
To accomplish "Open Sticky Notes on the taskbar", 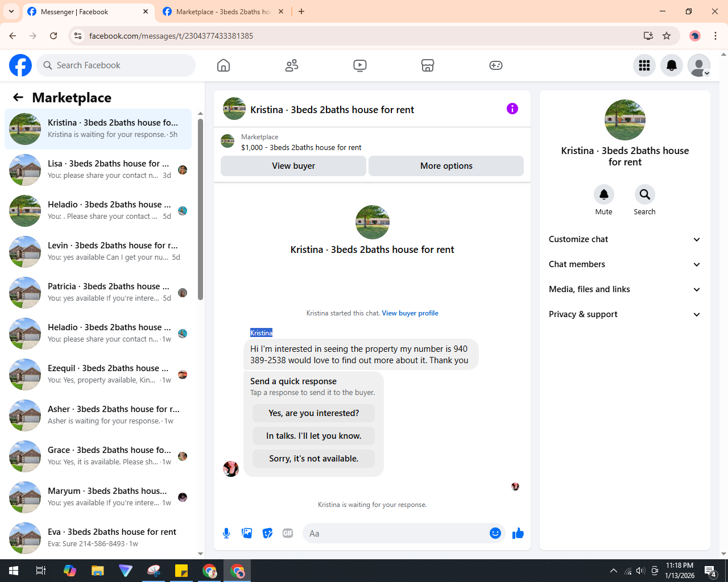I will pos(181,571).
